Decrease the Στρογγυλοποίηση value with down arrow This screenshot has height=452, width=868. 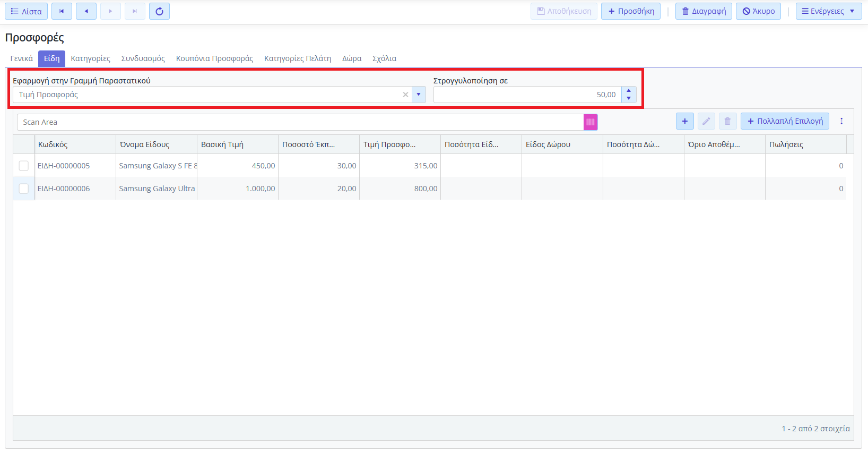(629, 98)
